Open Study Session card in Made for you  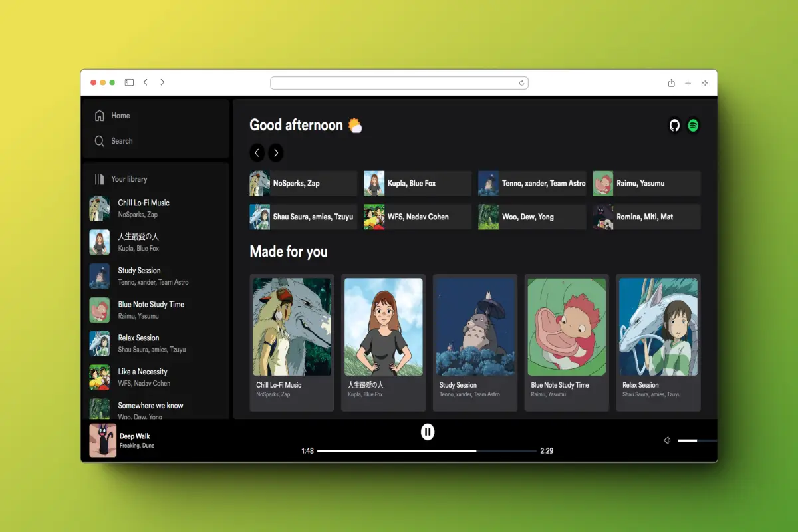[475, 342]
